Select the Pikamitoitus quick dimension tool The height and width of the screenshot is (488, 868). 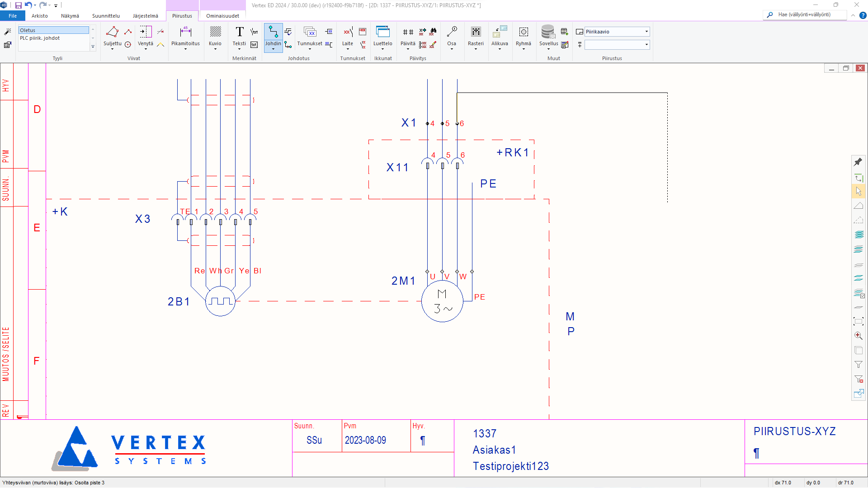point(185,36)
